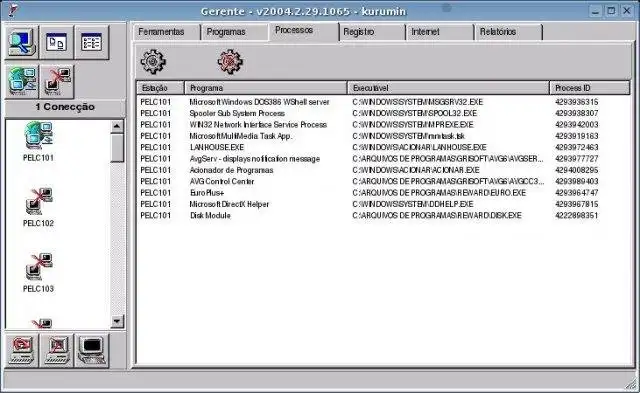This screenshot has height=393, width=640.
Task: Click process ID 4293972463
Action: click(x=576, y=147)
